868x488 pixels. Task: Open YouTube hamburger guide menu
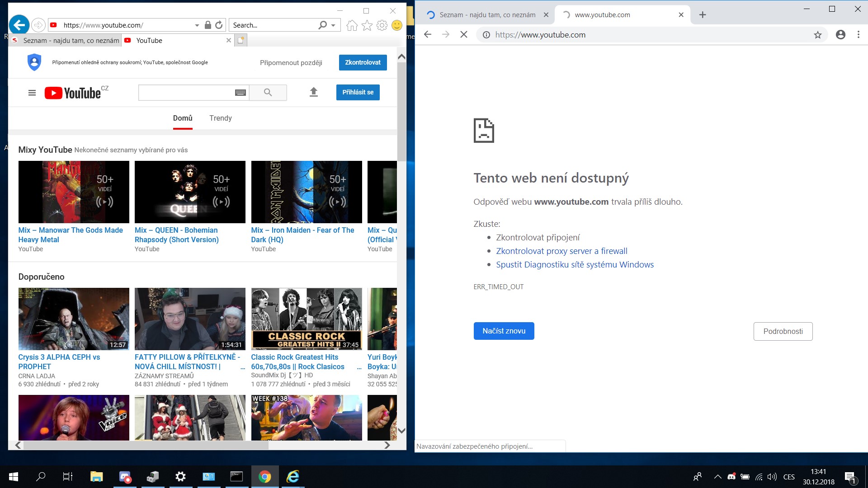pyautogui.click(x=32, y=93)
